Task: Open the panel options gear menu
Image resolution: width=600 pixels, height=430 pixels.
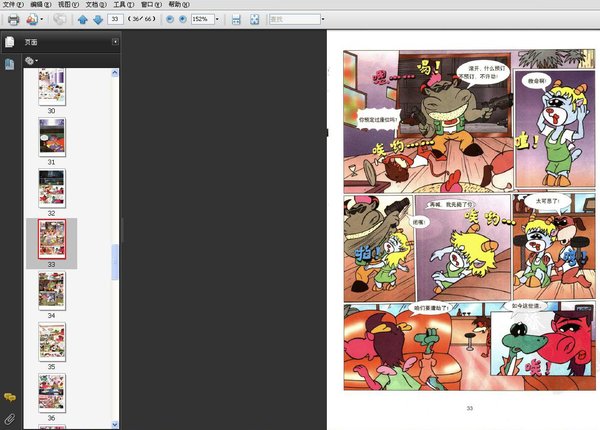Action: (31, 60)
